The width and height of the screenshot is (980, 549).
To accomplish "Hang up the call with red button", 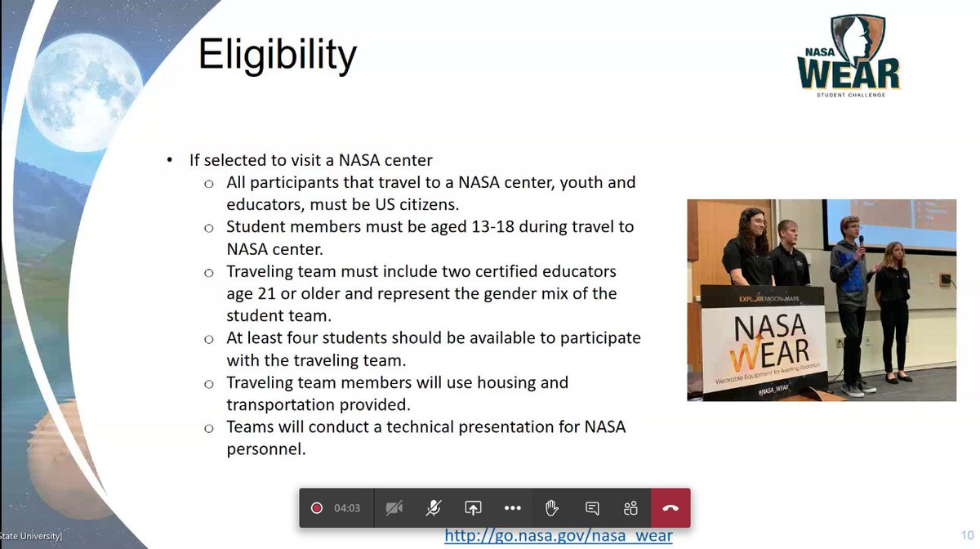I will click(x=670, y=508).
